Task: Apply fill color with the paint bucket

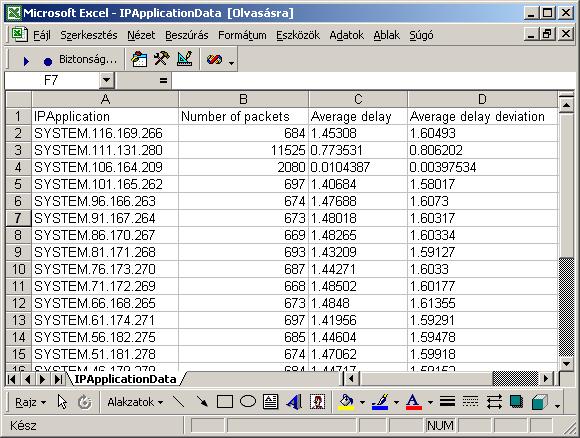Action: pos(346,402)
